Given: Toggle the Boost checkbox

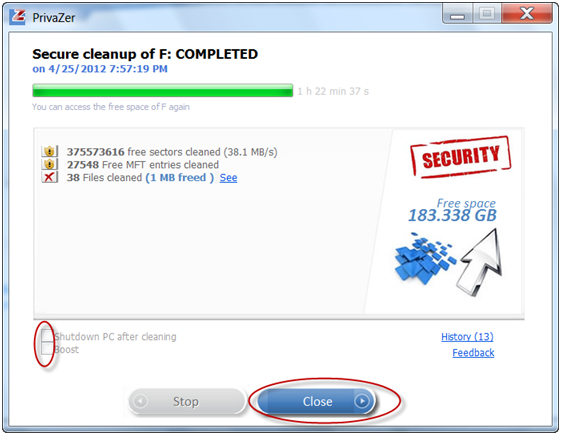Looking at the screenshot, I should coord(47,348).
